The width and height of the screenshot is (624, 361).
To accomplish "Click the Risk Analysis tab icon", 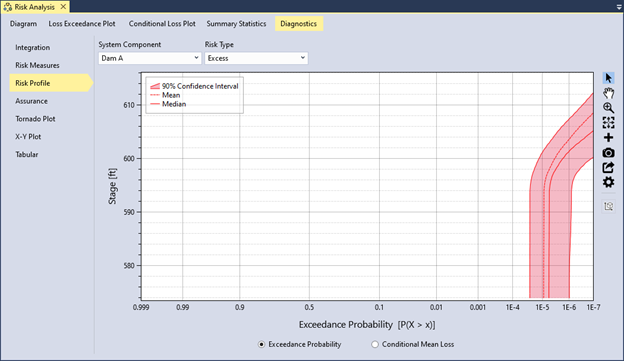I will (8, 7).
